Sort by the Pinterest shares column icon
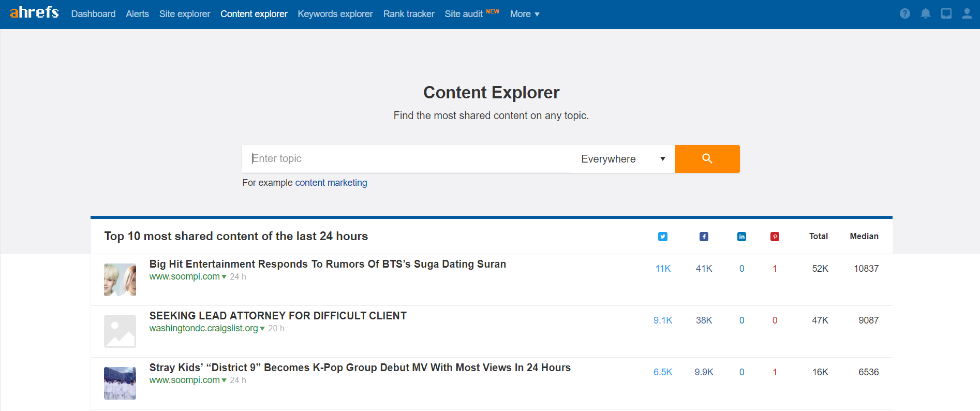The height and width of the screenshot is (411, 980). coord(775,237)
